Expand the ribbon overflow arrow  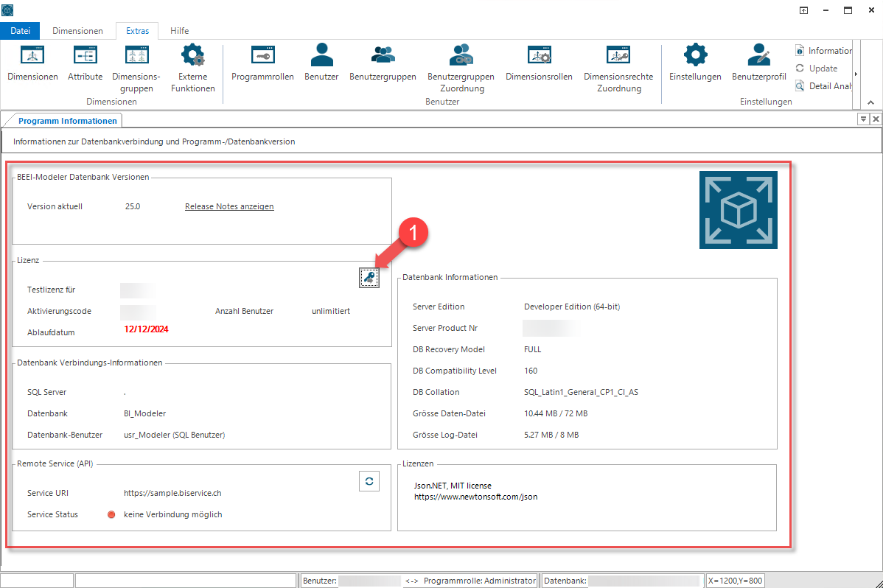pyautogui.click(x=856, y=74)
